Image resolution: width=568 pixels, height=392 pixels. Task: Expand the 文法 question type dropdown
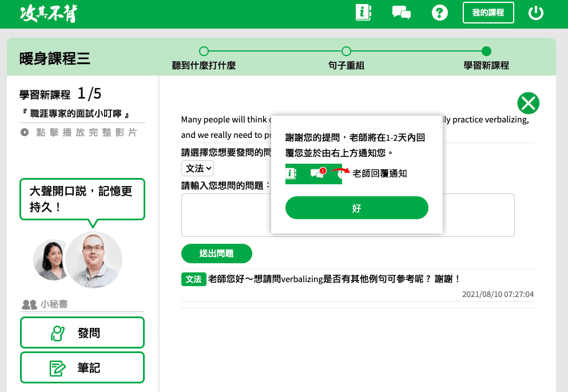198,168
